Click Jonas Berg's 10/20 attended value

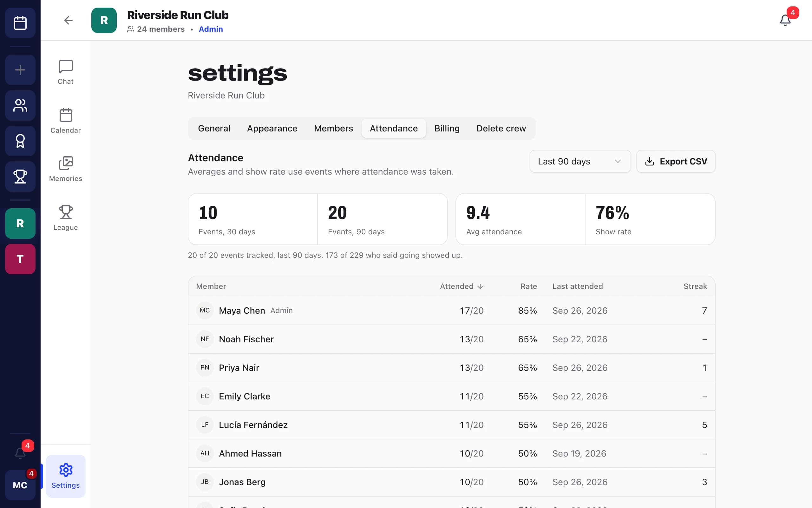pyautogui.click(x=471, y=482)
